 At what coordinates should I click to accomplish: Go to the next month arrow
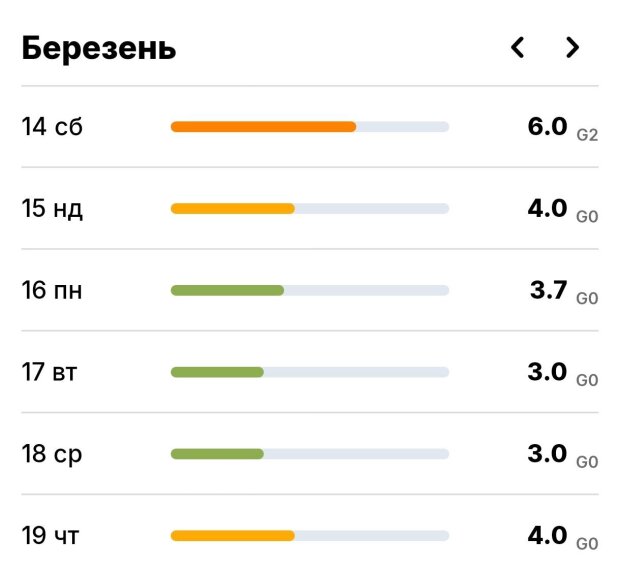(x=572, y=47)
